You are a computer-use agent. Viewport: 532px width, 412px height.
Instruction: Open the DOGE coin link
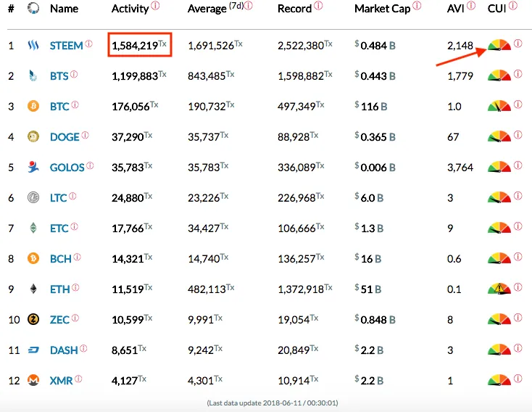pos(65,137)
